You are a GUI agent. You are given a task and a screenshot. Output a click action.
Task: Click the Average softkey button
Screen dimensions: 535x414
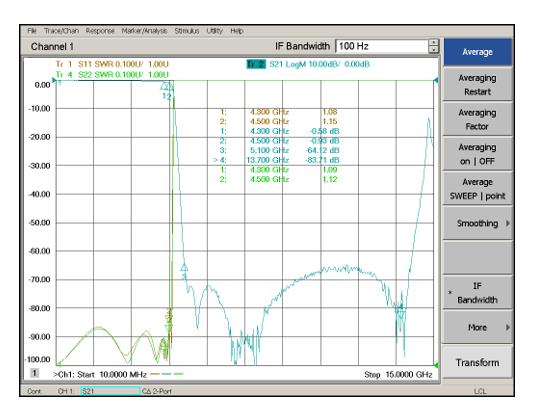tap(477, 52)
